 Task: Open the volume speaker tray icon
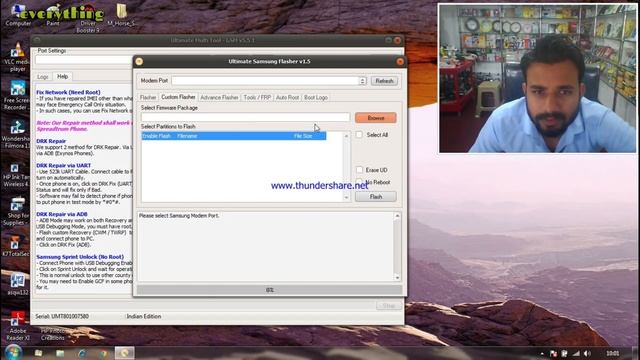pyautogui.click(x=587, y=353)
